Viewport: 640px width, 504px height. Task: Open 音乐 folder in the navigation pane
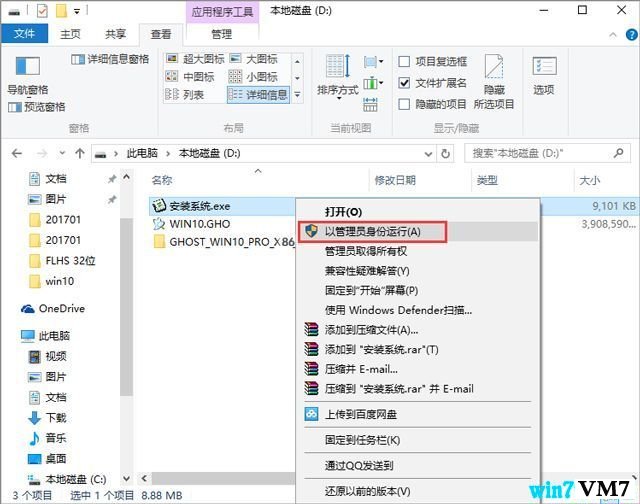pyautogui.click(x=47, y=438)
